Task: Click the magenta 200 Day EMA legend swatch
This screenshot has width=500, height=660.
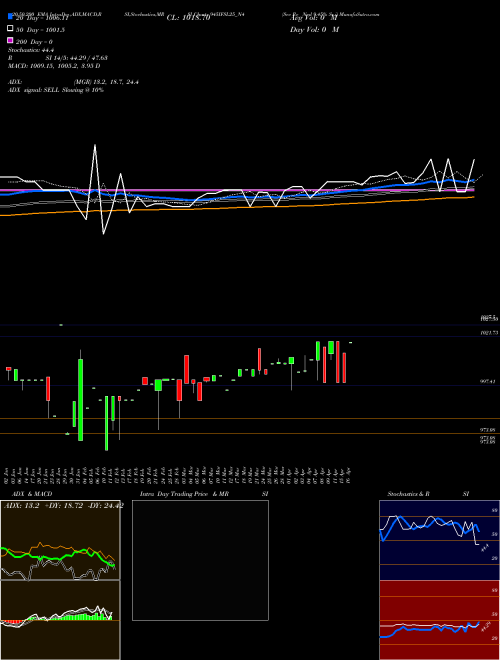Action: click(10, 40)
